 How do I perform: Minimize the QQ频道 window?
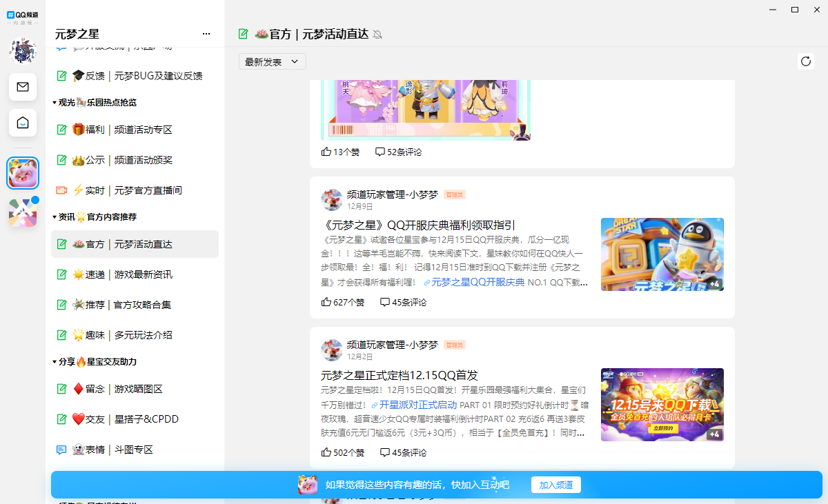coord(772,10)
